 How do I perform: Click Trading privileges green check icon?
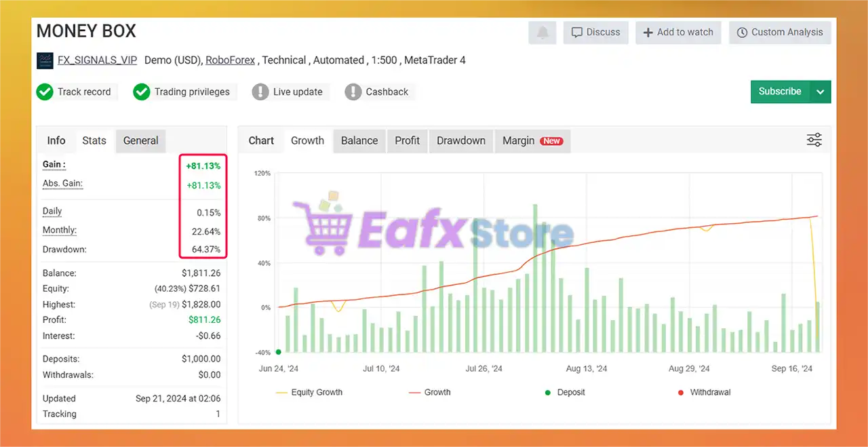tap(142, 92)
